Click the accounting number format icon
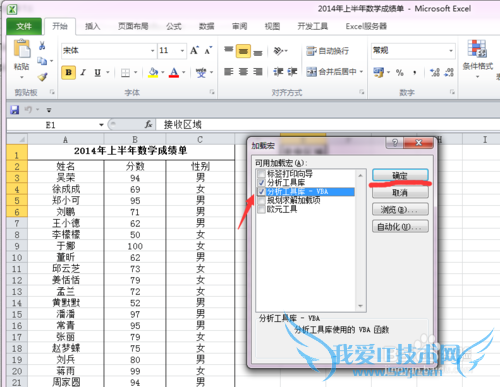 point(378,72)
